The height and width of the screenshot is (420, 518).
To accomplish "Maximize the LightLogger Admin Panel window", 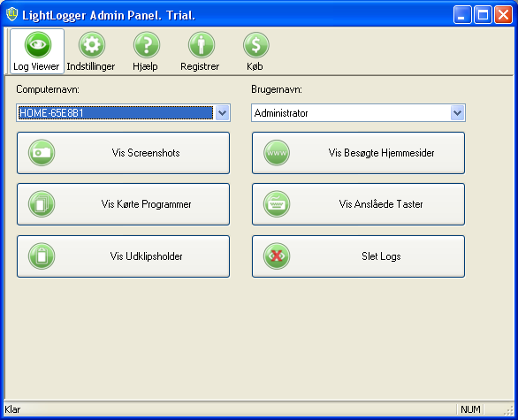I will point(483,15).
